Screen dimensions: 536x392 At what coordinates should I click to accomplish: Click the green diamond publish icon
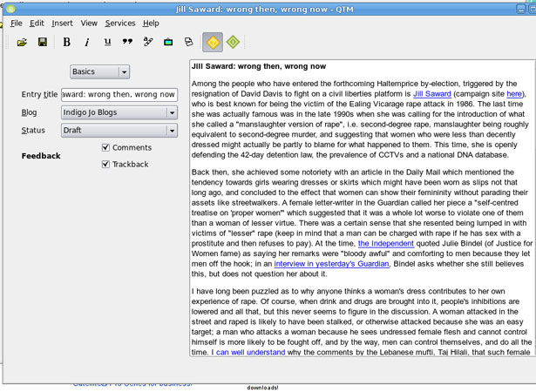click(x=233, y=42)
